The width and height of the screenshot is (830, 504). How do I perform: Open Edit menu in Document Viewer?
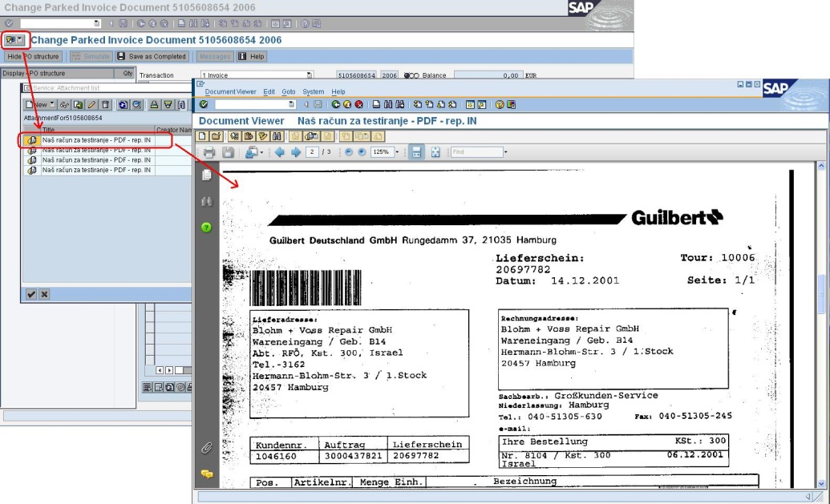269,91
